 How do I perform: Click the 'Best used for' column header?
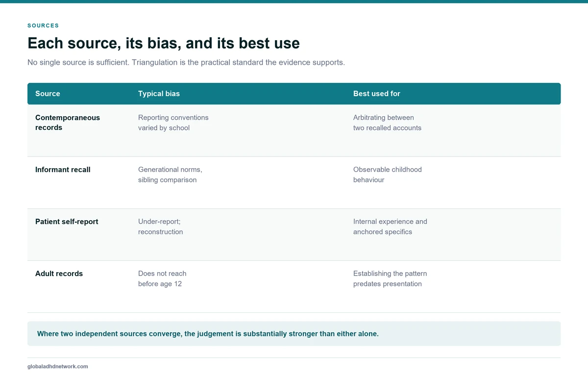pos(377,94)
